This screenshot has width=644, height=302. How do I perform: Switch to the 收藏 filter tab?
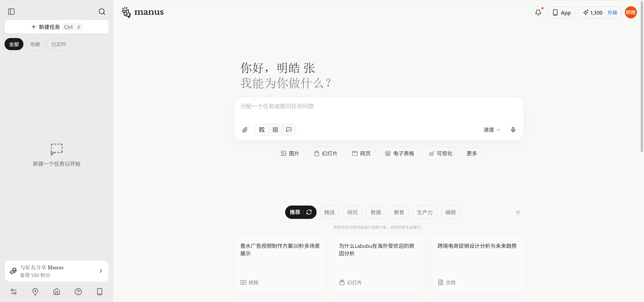click(x=35, y=44)
